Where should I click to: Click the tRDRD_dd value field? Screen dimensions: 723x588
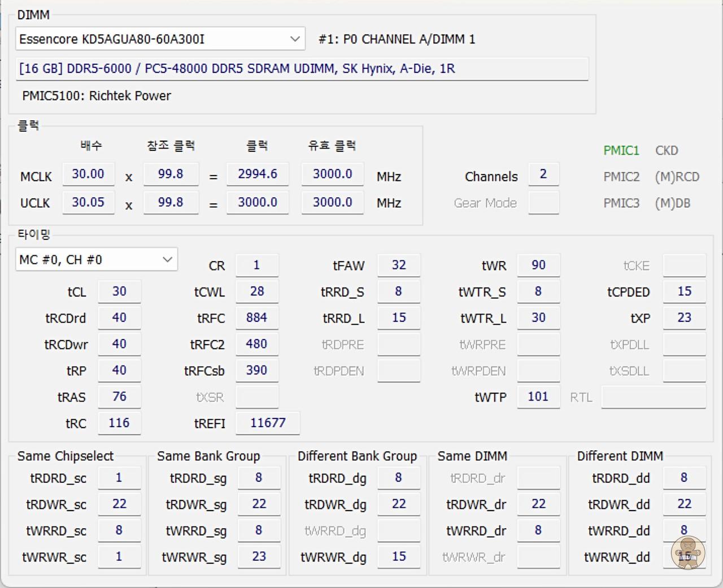pyautogui.click(x=684, y=478)
